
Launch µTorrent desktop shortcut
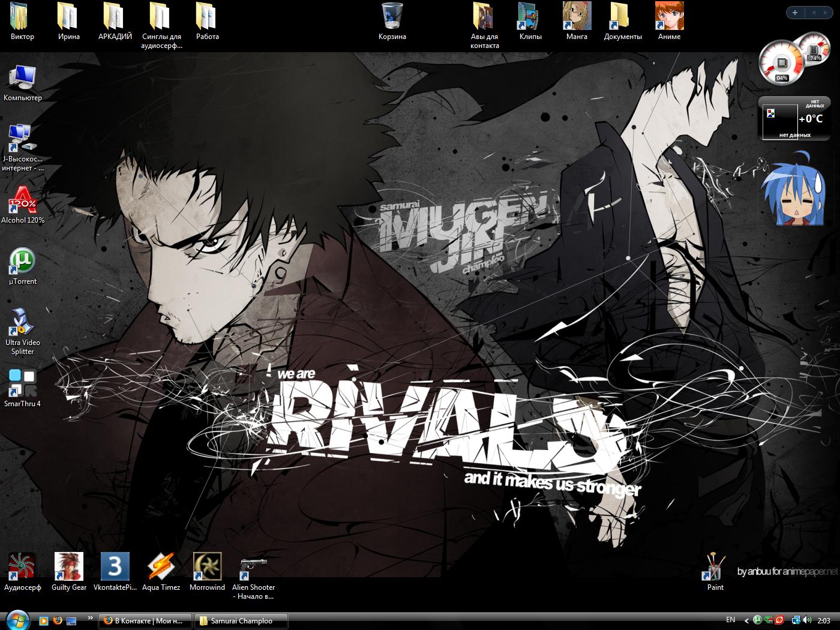click(x=22, y=266)
